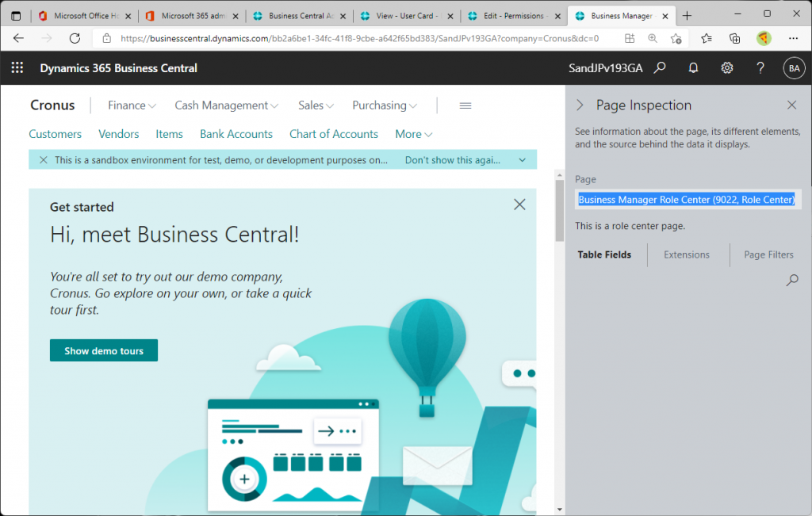Click the browser address bar URL

click(359, 38)
